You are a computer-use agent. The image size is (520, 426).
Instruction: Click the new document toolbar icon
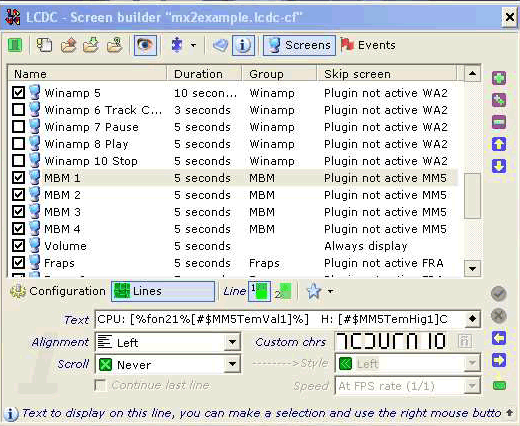(x=44, y=45)
